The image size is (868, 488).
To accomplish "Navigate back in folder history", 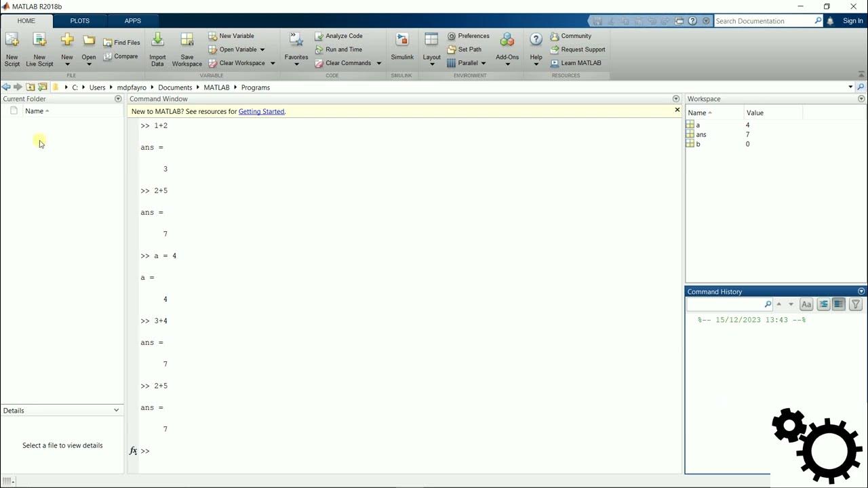I will point(6,87).
